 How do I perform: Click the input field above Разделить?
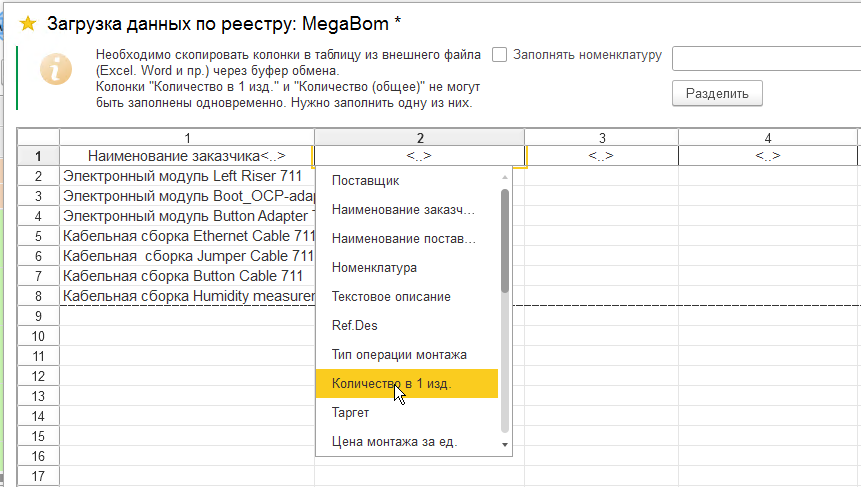pyautogui.click(x=766, y=58)
